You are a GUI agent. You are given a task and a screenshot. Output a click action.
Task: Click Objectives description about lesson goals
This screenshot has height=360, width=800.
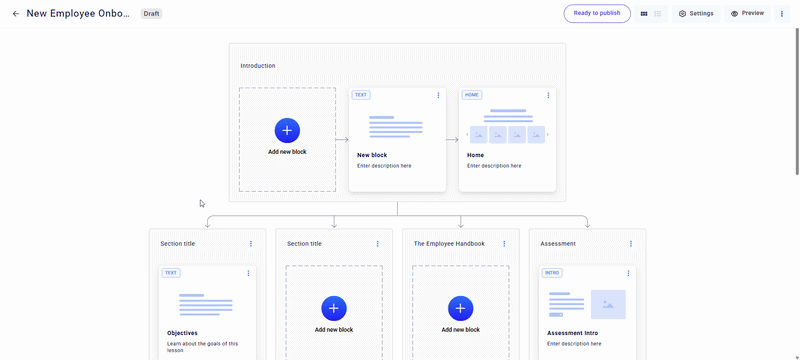203,347
